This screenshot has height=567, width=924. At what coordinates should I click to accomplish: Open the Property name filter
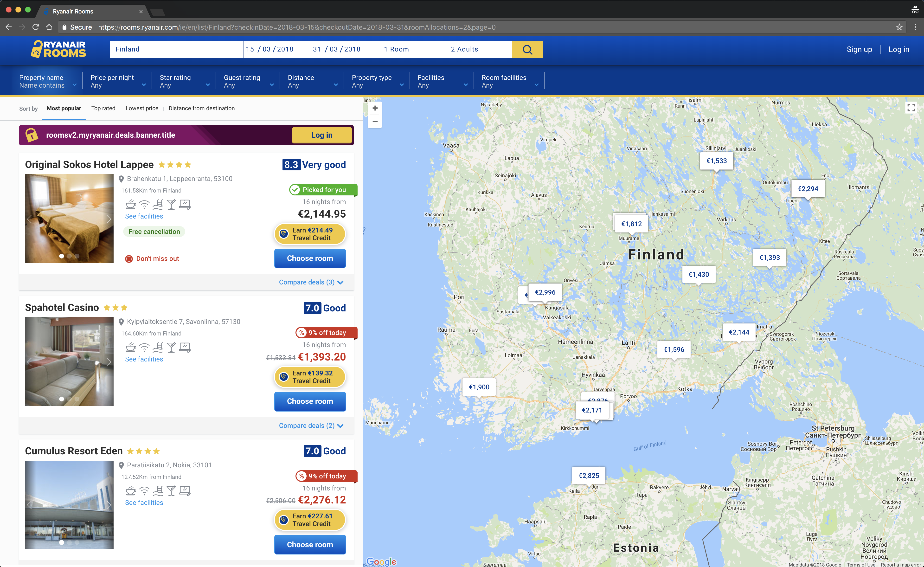(48, 81)
